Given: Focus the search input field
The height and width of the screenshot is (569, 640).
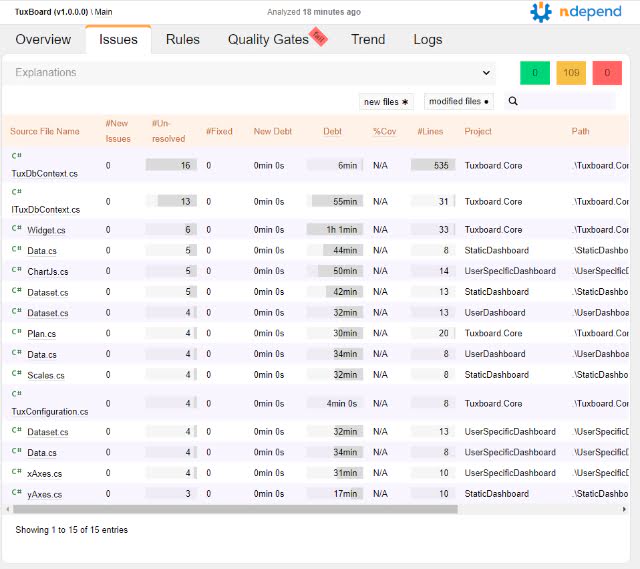Looking at the screenshot, I should (567, 101).
